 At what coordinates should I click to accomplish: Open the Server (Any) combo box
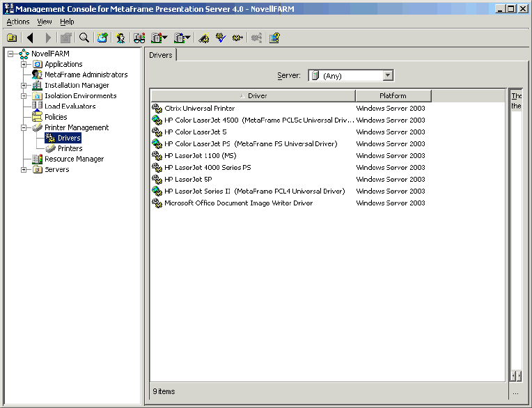click(x=351, y=75)
